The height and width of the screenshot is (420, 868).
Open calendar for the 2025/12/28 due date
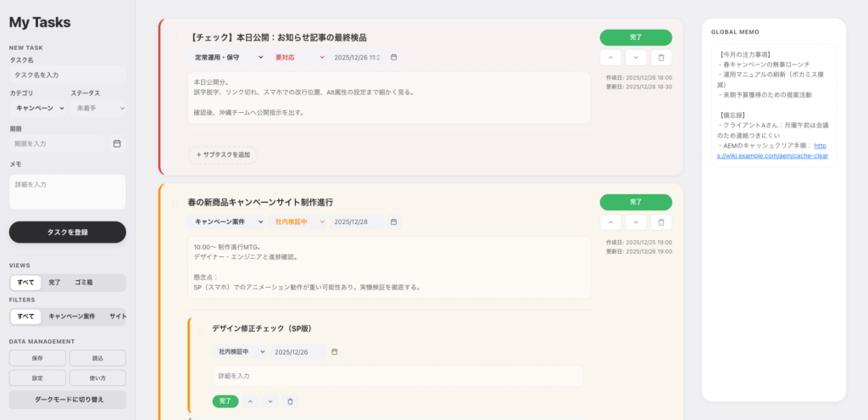(393, 222)
